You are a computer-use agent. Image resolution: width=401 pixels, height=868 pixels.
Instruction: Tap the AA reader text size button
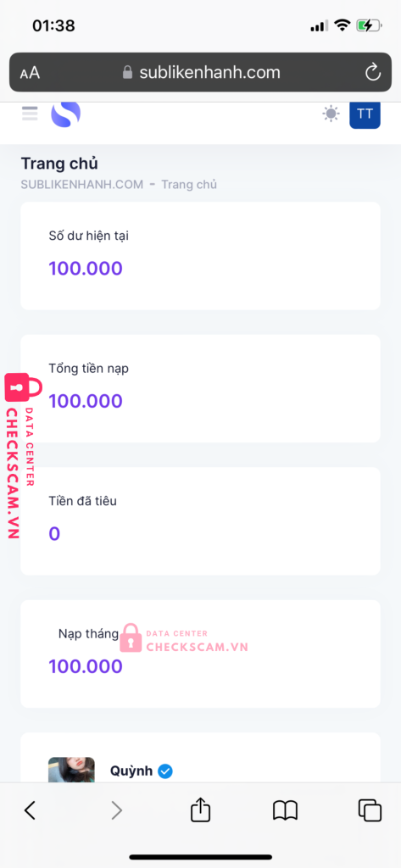click(x=30, y=73)
